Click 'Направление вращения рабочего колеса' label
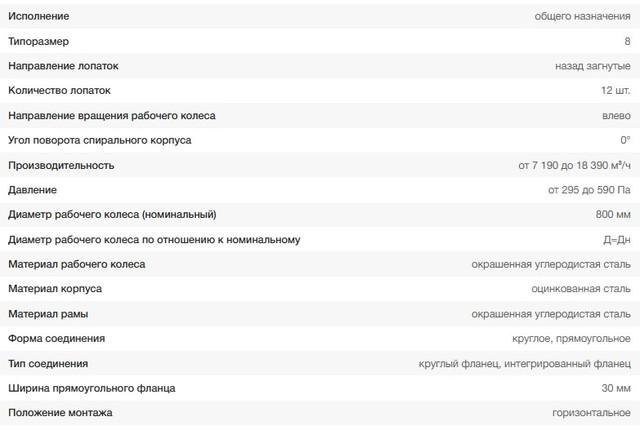This screenshot has height=430, width=640. 112,116
